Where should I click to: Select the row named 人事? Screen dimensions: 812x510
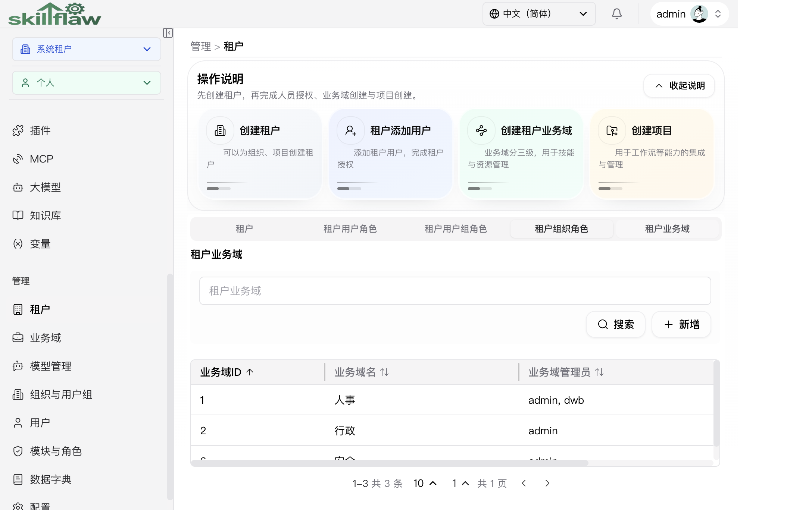tap(452, 400)
